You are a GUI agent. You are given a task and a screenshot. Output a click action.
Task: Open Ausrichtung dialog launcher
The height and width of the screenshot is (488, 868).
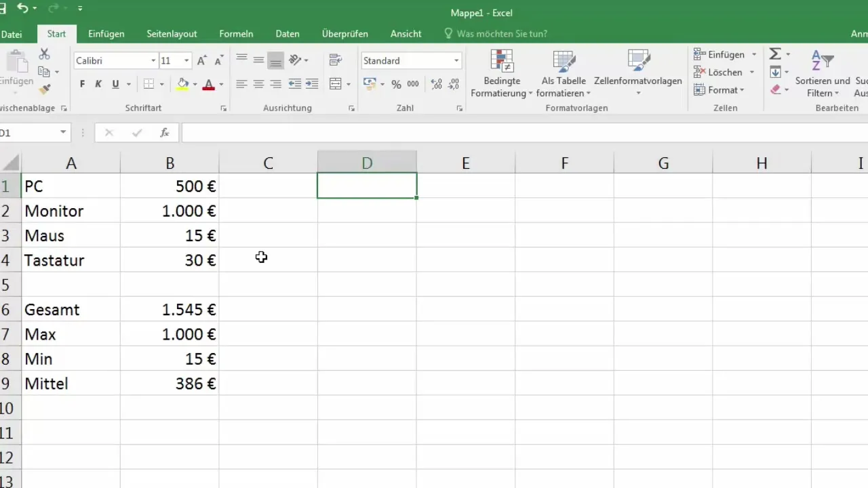tap(351, 108)
